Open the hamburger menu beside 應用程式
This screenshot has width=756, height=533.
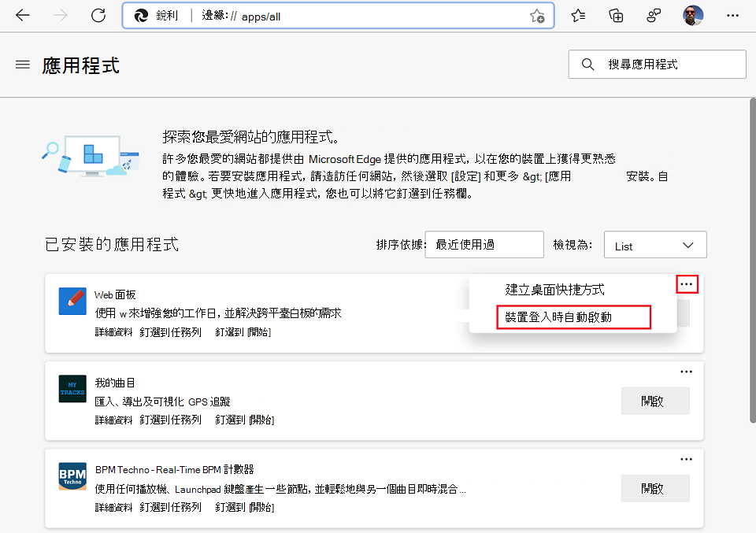pos(23,65)
